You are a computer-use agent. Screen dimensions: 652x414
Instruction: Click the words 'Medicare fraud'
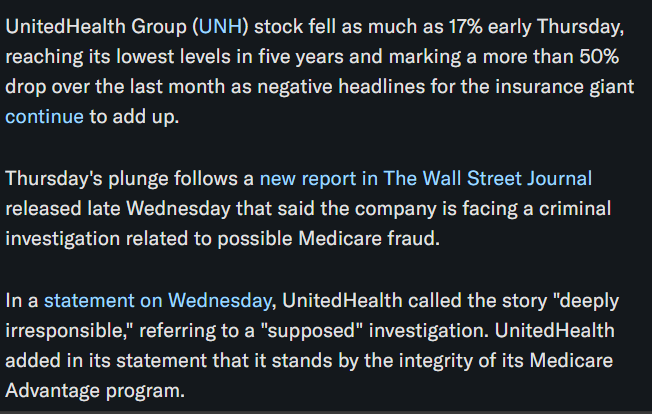point(368,239)
